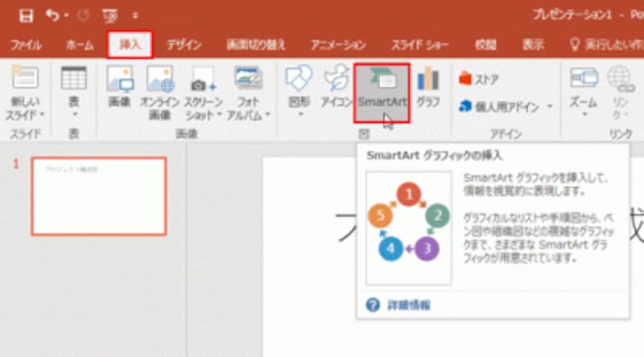Switch to the スライド ショー tab
The height and width of the screenshot is (357, 644).
pyautogui.click(x=419, y=44)
